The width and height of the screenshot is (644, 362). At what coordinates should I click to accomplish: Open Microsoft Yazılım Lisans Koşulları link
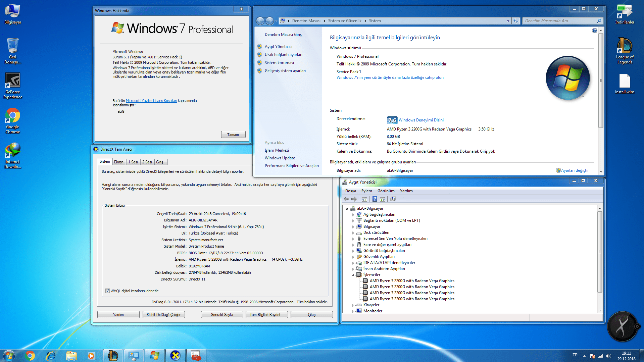pos(151,101)
